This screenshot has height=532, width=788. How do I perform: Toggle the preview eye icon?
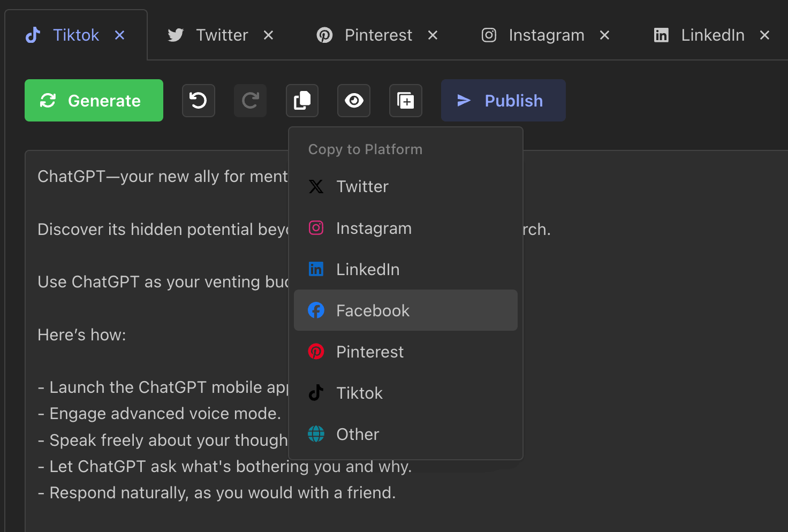pos(354,101)
